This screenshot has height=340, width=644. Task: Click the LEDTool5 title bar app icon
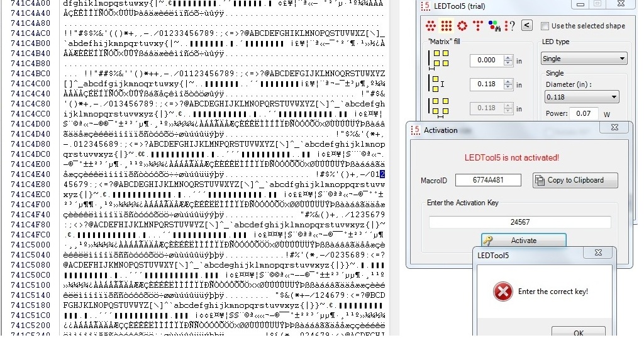[426, 6]
